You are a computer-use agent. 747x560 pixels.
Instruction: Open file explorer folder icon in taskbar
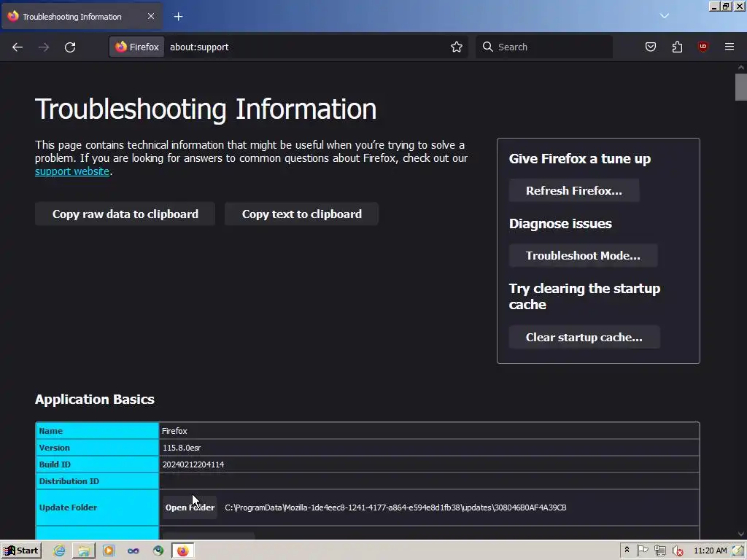click(x=84, y=551)
